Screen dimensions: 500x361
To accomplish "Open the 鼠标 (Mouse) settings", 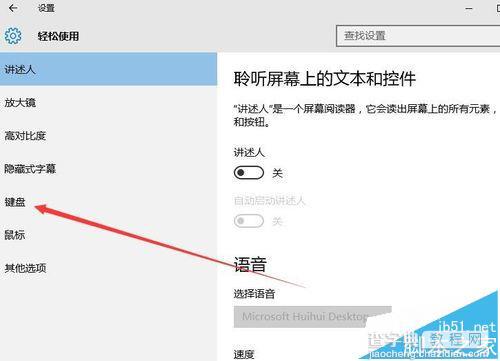I will [x=108, y=235].
